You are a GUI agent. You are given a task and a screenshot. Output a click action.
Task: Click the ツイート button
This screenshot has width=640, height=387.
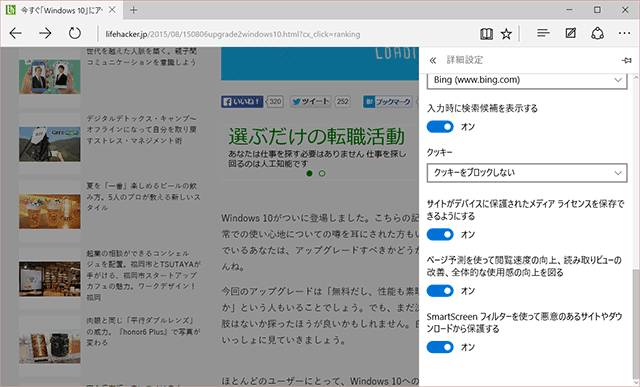click(x=311, y=101)
